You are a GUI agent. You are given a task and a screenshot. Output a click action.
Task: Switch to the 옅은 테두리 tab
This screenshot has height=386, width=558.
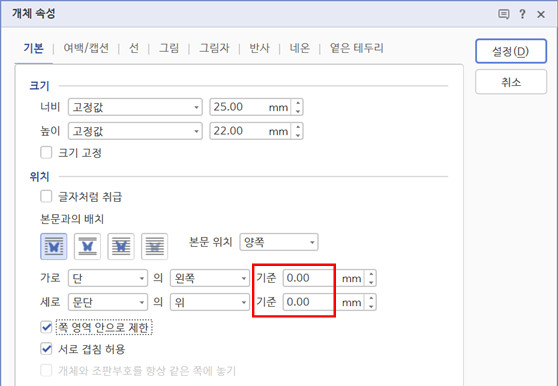[357, 48]
